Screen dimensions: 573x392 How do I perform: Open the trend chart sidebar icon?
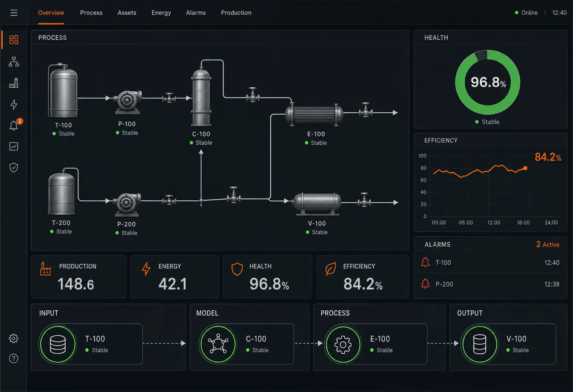(x=14, y=146)
